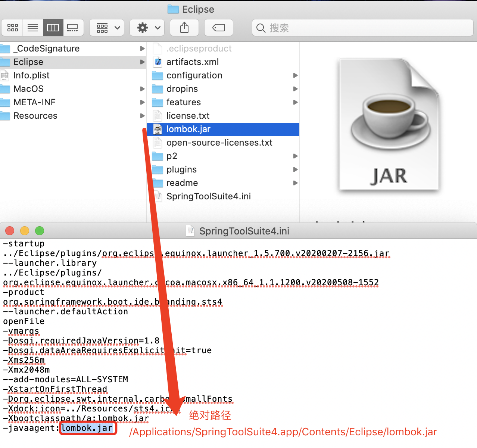Select Finder column view button
The image size is (477, 448).
53,28
